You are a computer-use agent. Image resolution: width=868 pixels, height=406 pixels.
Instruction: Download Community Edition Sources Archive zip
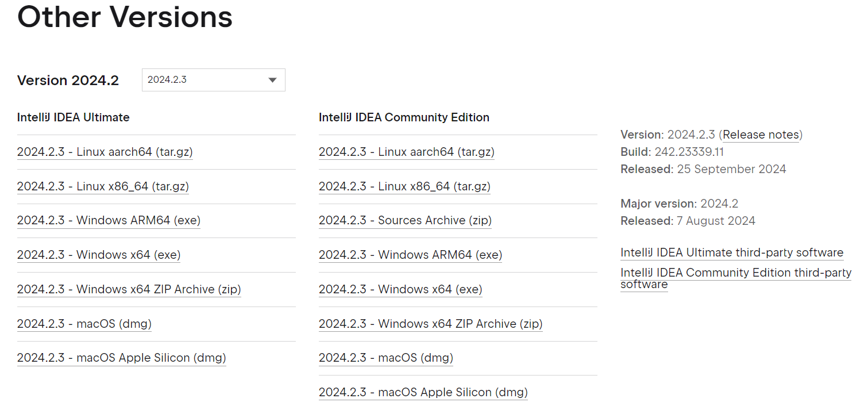tap(405, 220)
